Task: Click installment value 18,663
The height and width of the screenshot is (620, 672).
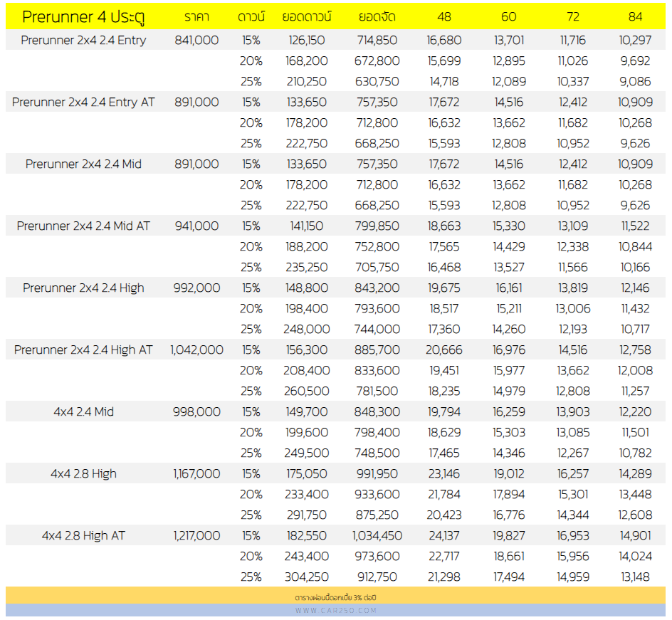Action: 444,226
